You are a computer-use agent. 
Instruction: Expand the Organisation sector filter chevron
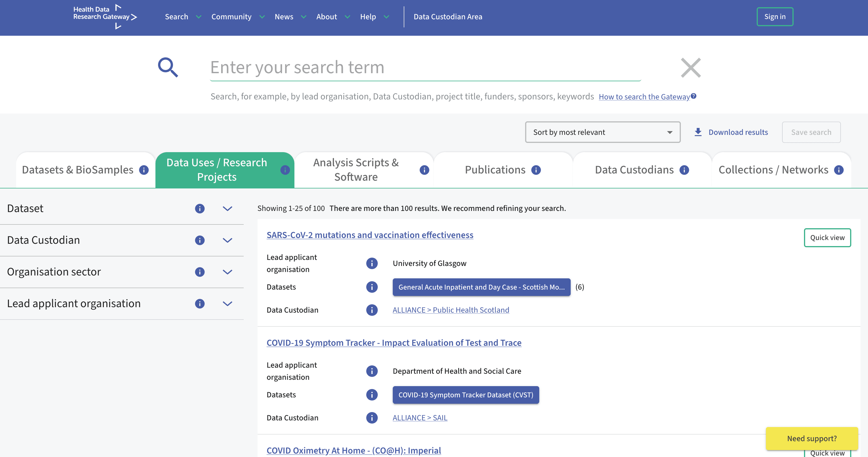click(x=228, y=272)
